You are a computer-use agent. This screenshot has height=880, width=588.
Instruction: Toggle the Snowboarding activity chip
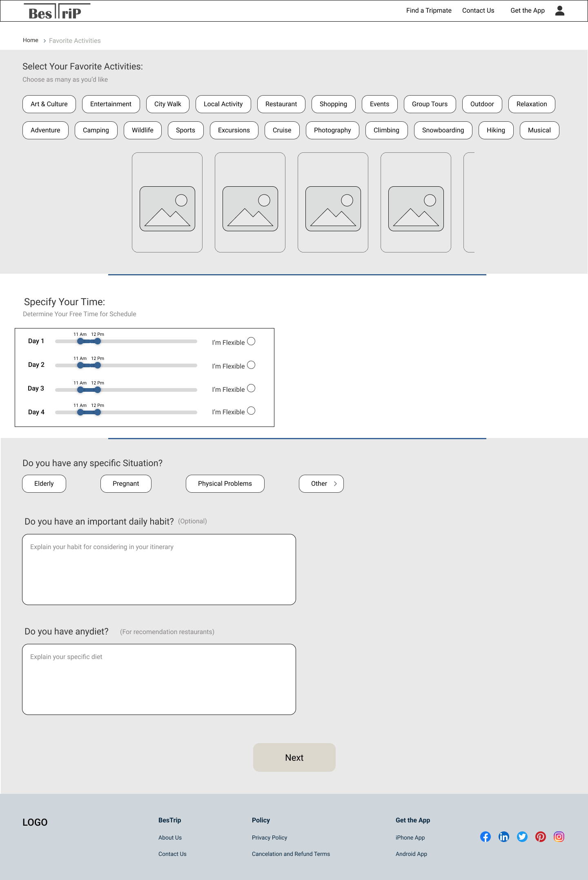point(443,130)
